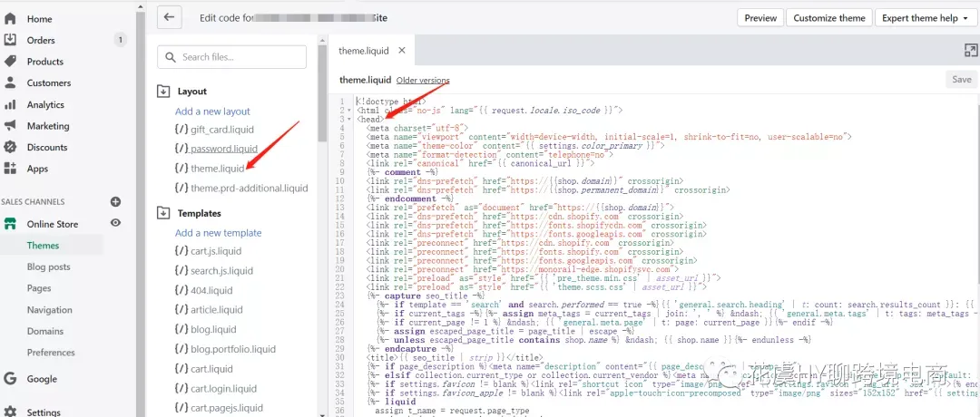Collapse code fold arrow at line 2
Screen dimensions: 980x417
pos(349,110)
